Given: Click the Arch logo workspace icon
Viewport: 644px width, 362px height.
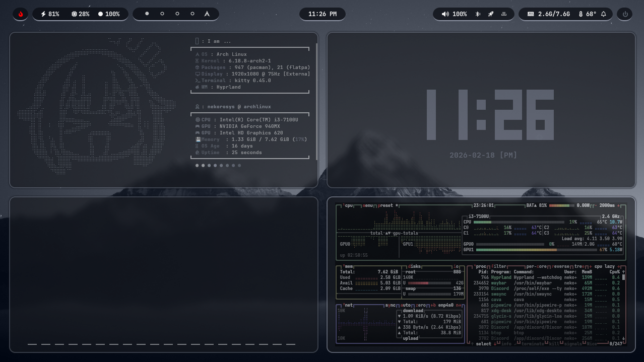Looking at the screenshot, I should coord(207,14).
